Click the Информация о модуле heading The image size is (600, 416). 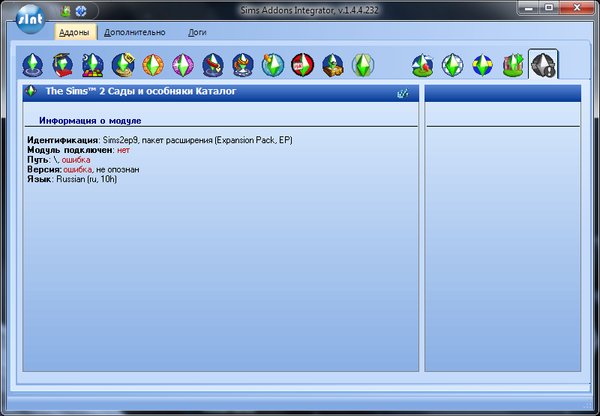coord(90,121)
